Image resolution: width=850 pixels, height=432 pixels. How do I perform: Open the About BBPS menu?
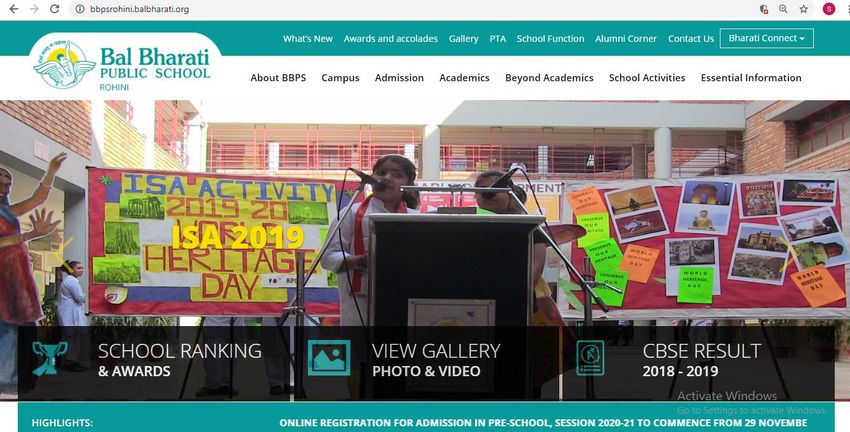(278, 78)
